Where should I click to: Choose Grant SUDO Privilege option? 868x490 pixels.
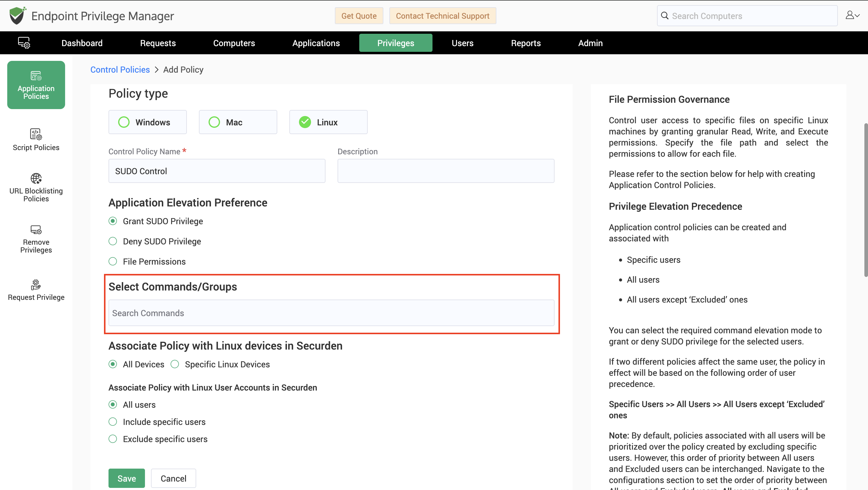coord(113,221)
